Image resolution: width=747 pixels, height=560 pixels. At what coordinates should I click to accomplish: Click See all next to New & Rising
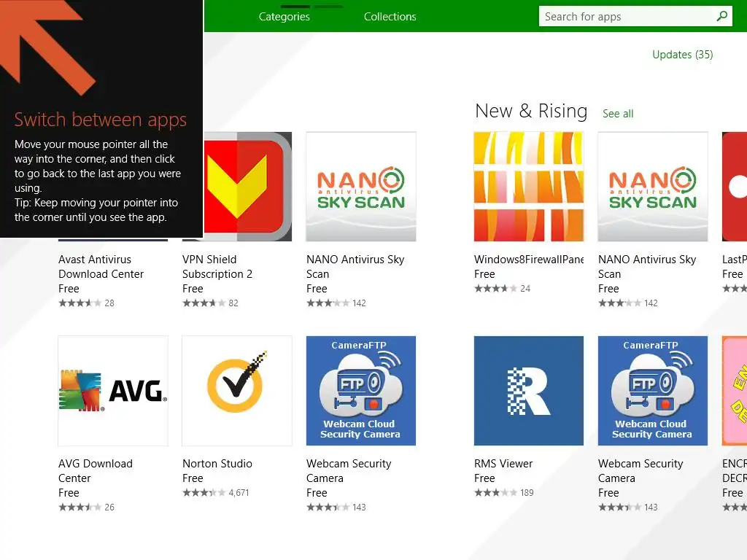pos(618,114)
